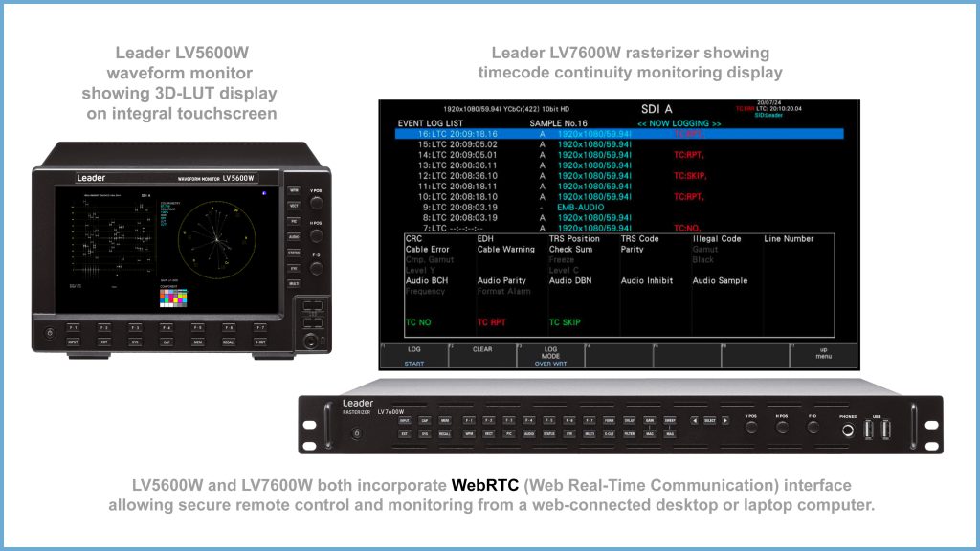This screenshot has height=551, width=980.
Task: Click the color chart on the LV5600W touchscreen
Action: [x=173, y=298]
